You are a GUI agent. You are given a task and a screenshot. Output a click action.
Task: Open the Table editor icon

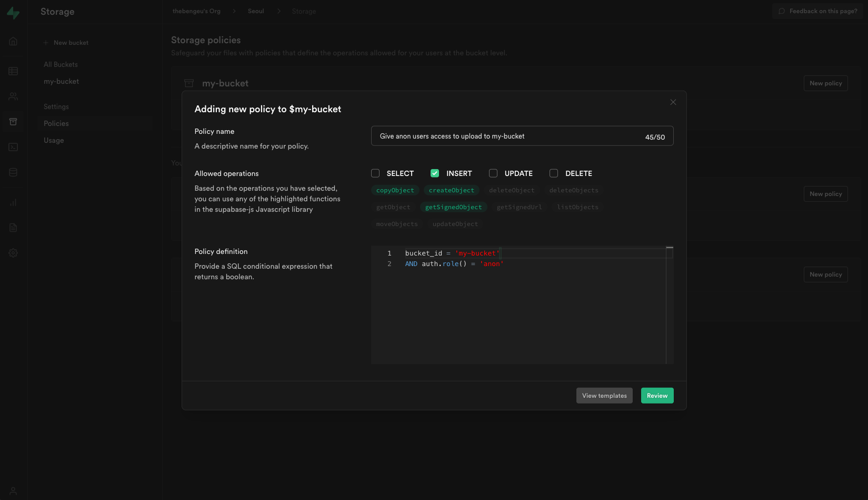point(13,71)
